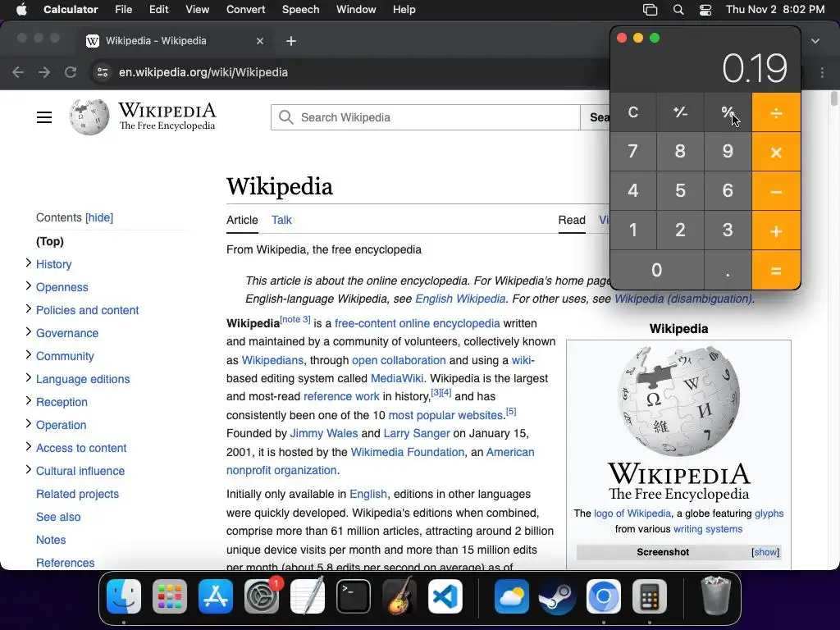Hide the Contents sidebar

pos(99,217)
